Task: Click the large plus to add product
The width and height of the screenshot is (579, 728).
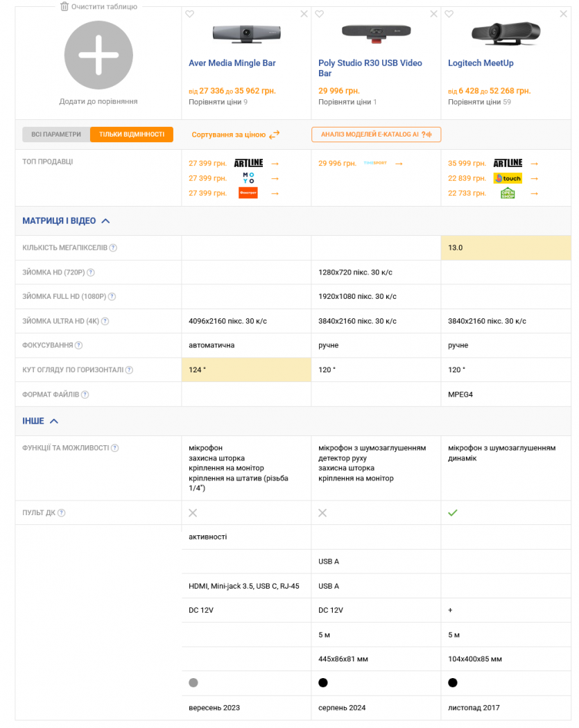Action: (98, 55)
